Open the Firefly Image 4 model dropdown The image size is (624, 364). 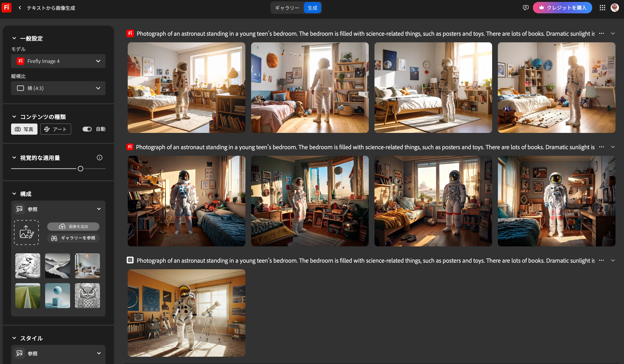click(58, 61)
